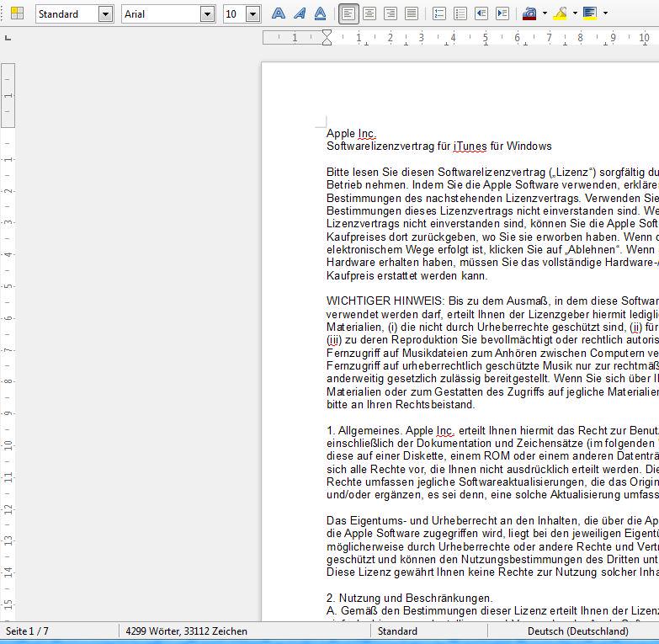Click the text 'WICHTIGER HINWEIS:'
Viewport: 659px width, 644px height.
pyautogui.click(x=385, y=301)
